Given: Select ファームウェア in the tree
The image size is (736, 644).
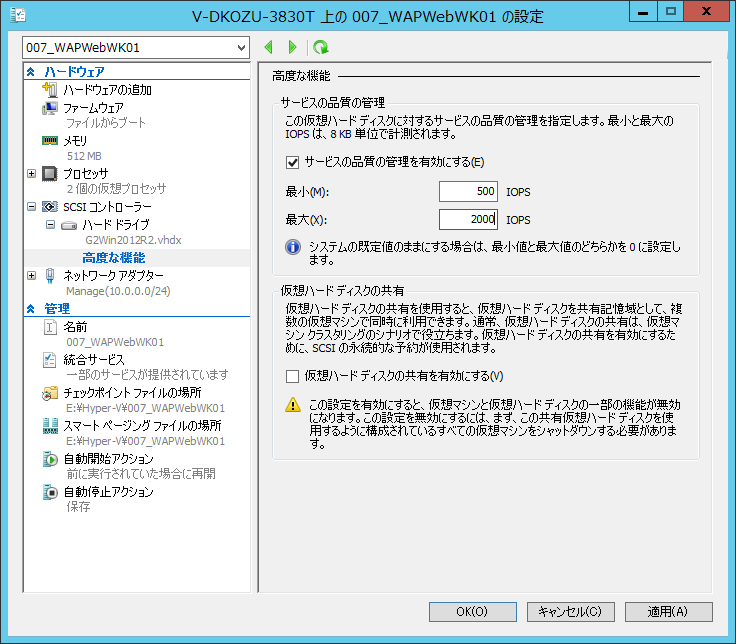Looking at the screenshot, I should click(93, 108).
